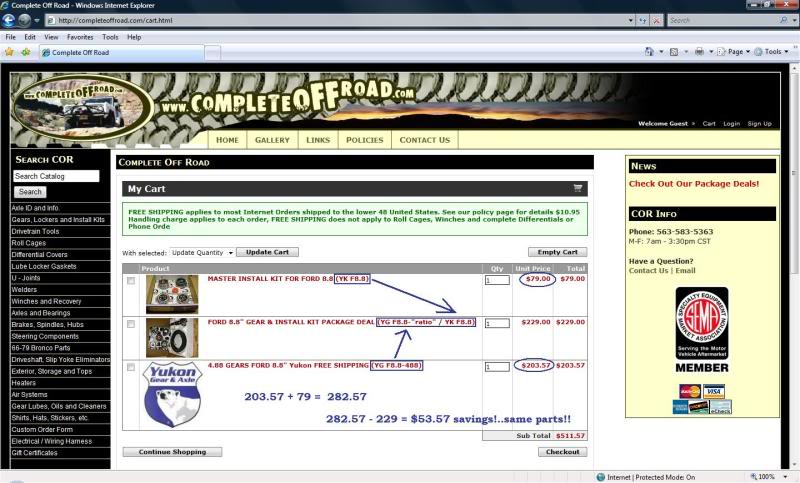Image resolution: width=800 pixels, height=483 pixels.
Task: Open Check Out Our Package Deals link
Action: 693,184
